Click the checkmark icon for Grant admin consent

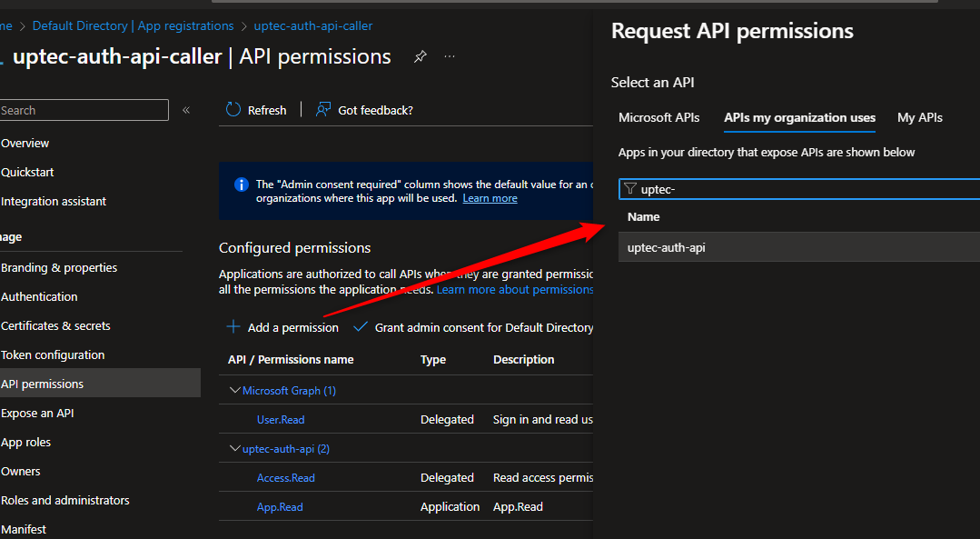click(361, 327)
